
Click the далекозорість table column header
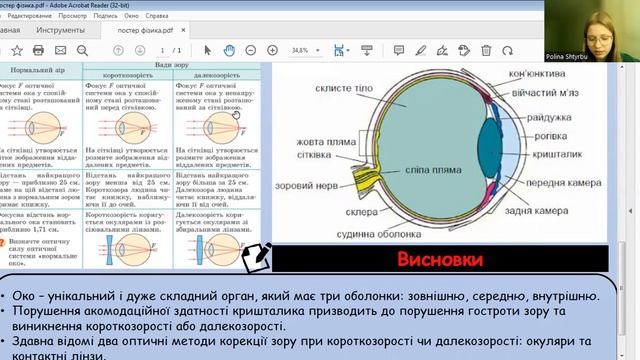(217, 75)
